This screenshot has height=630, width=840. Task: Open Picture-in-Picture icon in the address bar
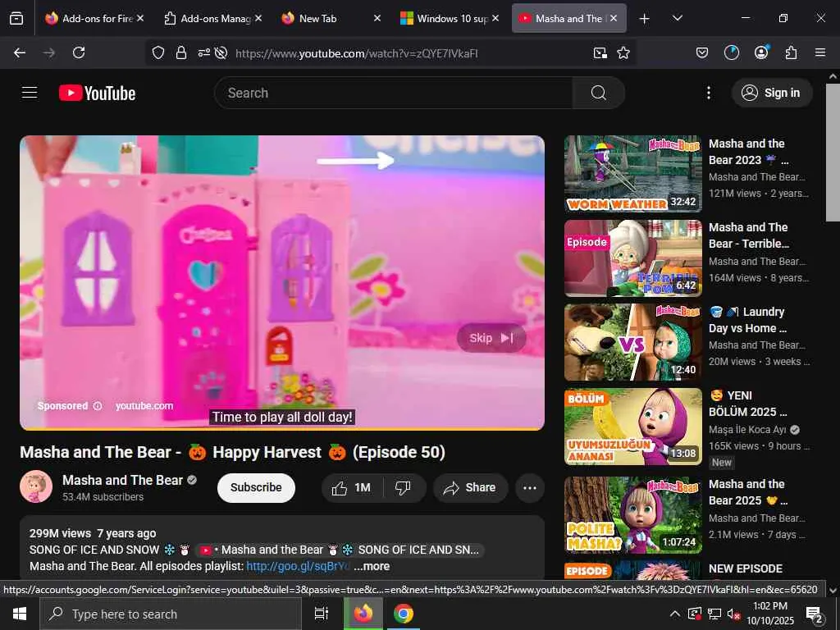tap(600, 52)
